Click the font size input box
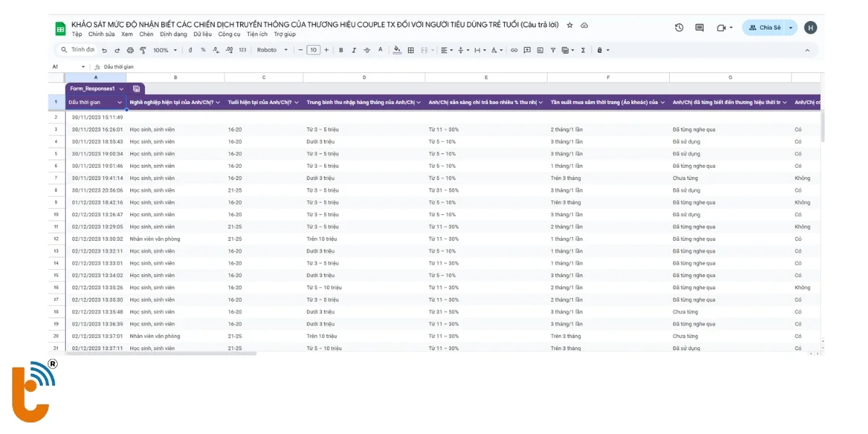The image size is (868, 434). pos(313,51)
